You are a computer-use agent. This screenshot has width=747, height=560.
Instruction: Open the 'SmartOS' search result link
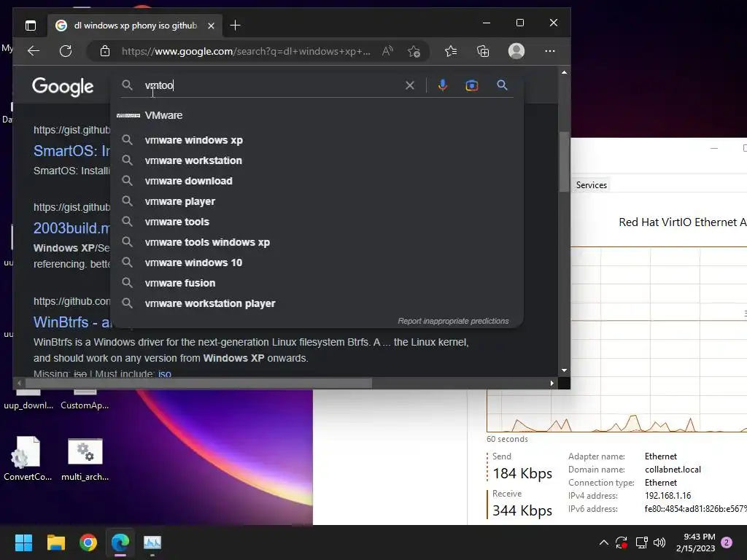(71, 151)
